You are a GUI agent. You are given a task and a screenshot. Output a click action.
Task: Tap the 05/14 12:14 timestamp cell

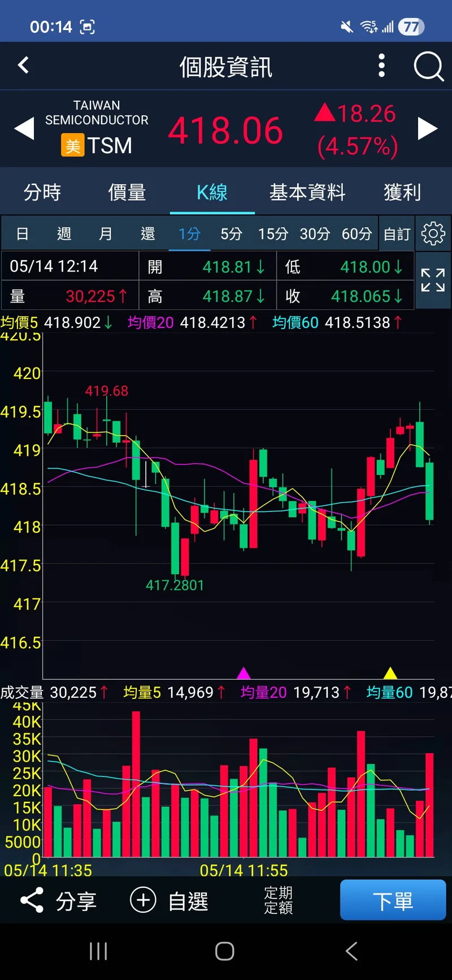[x=70, y=266]
